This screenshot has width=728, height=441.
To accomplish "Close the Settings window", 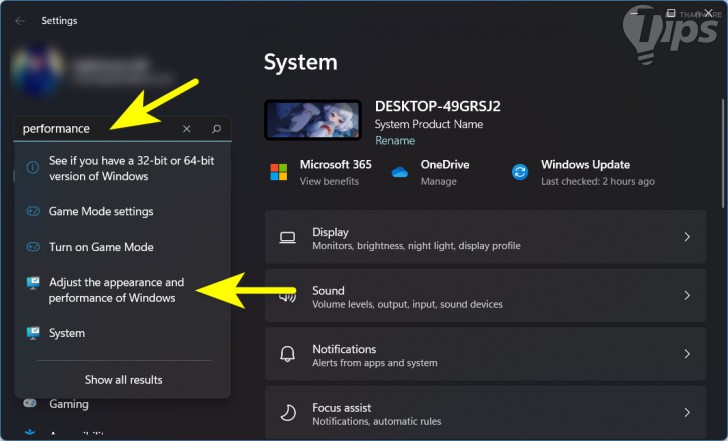I will click(708, 13).
